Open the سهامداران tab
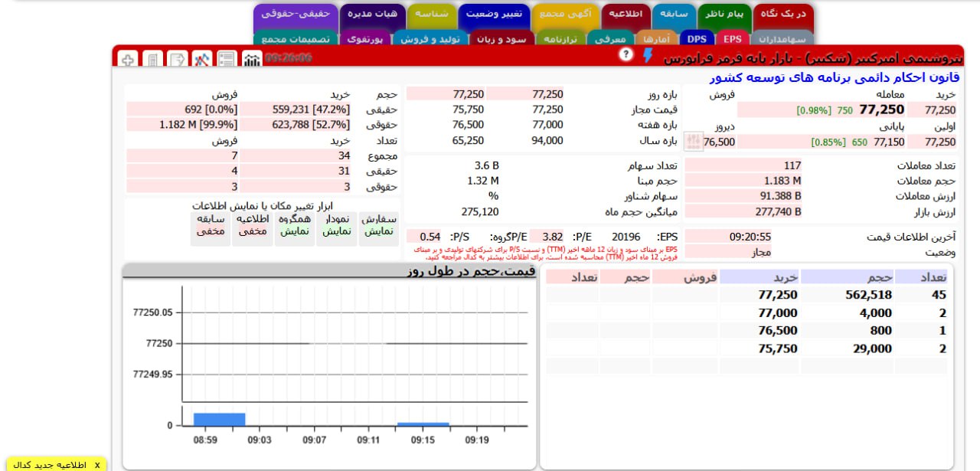The height and width of the screenshot is (471, 980). point(782,38)
